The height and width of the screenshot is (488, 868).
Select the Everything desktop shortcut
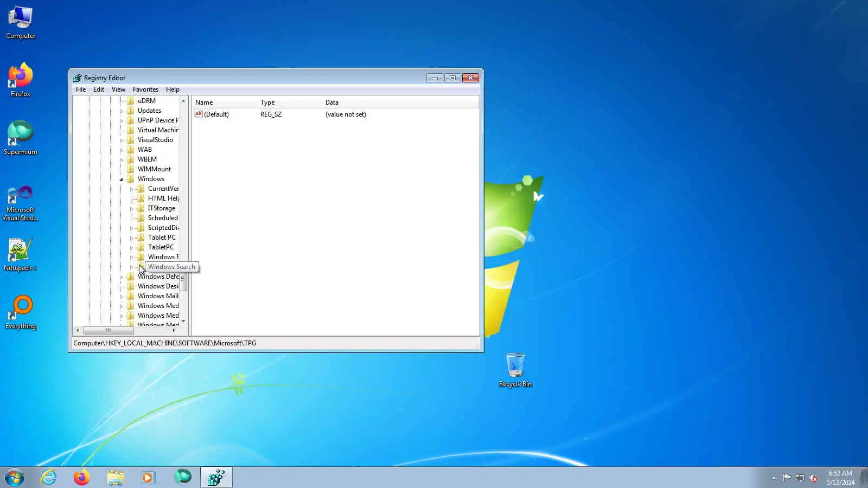(x=21, y=312)
